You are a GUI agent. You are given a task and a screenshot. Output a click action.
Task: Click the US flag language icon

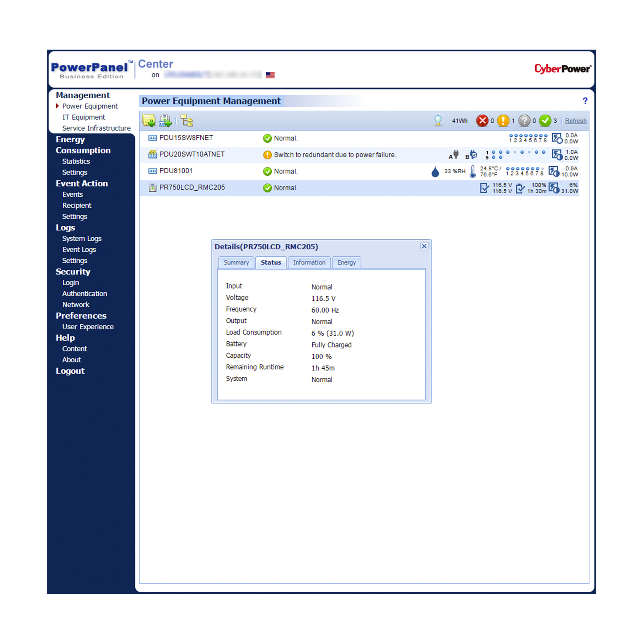coord(270,75)
